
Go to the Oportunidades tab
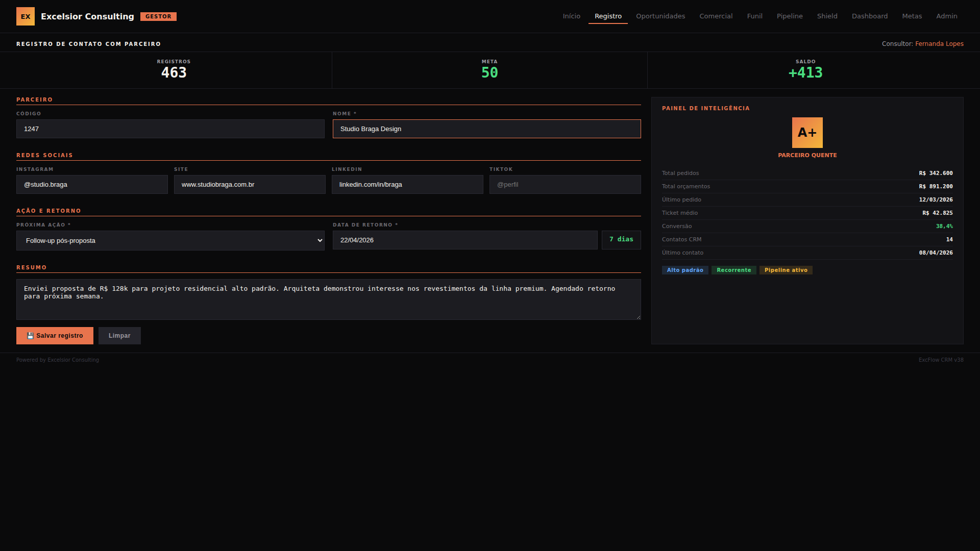click(x=660, y=16)
